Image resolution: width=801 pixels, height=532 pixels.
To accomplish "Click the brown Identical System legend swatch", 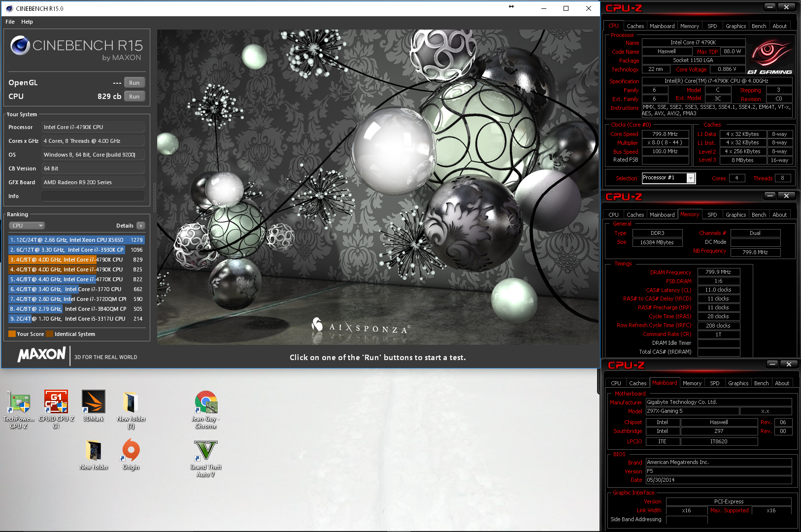I will tap(49, 334).
